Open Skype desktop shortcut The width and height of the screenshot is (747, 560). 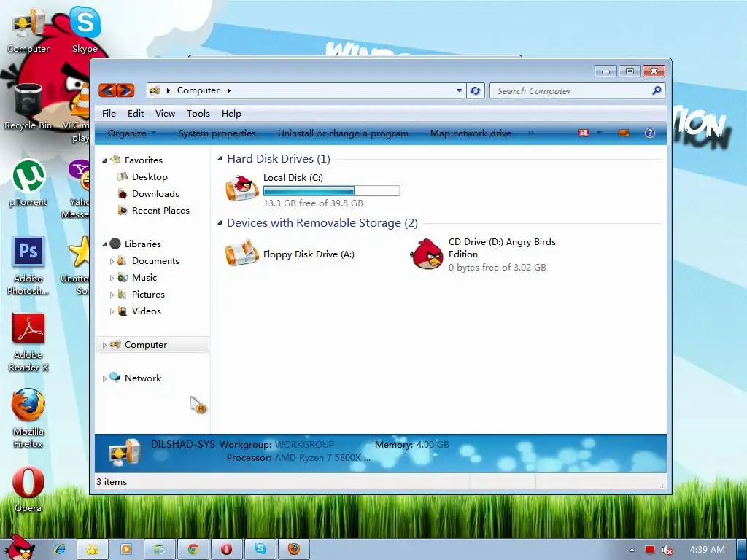85,29
